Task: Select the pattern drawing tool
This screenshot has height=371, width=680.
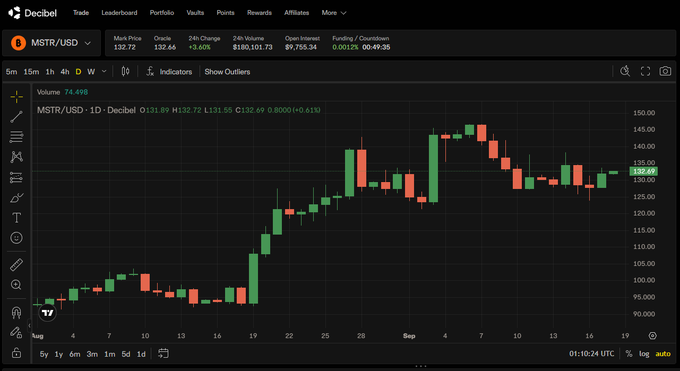Action: click(16, 157)
